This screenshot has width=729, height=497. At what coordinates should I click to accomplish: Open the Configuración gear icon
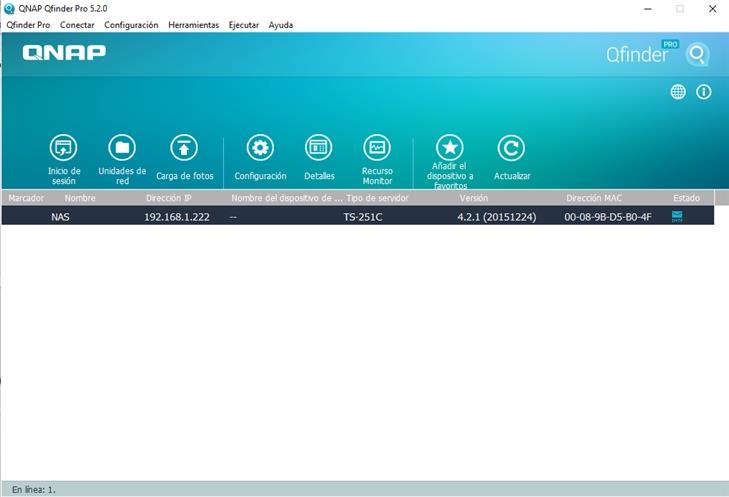(x=260, y=148)
